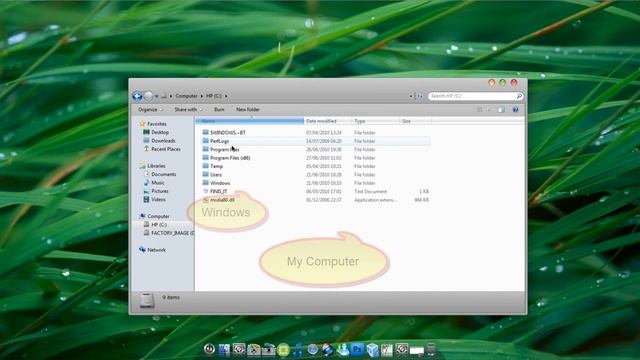This screenshot has width=640, height=360.
Task: Open the Finder icon in the dock
Action: [x=224, y=349]
